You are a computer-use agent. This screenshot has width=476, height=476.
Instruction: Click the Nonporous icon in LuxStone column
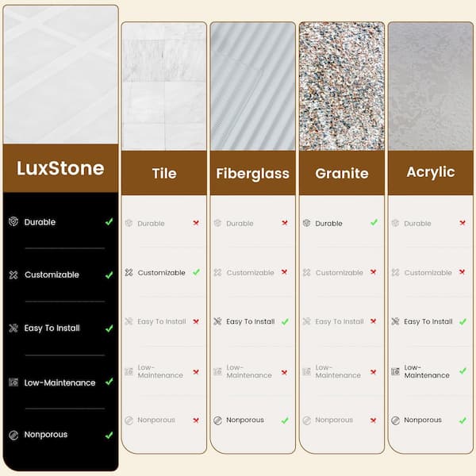click(x=13, y=435)
